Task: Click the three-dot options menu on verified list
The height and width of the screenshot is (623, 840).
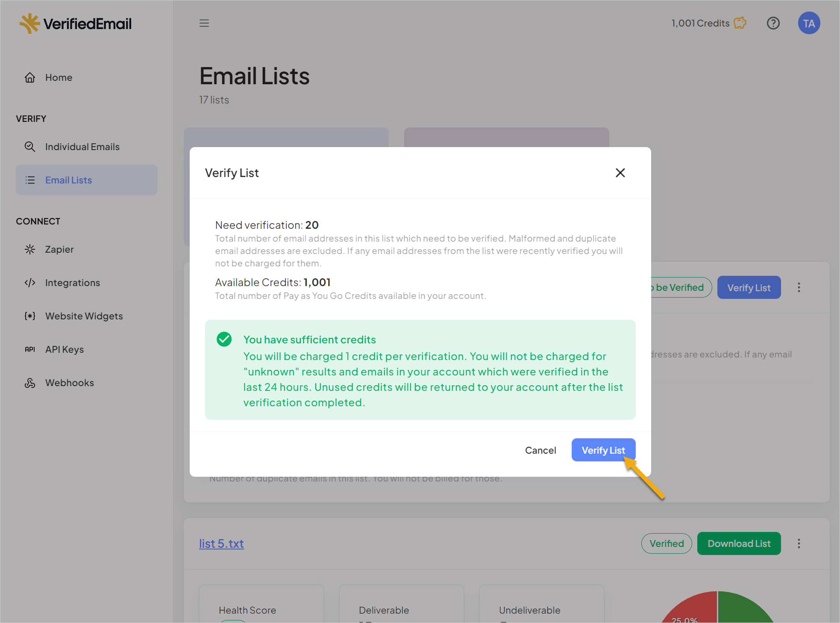Action: click(798, 543)
